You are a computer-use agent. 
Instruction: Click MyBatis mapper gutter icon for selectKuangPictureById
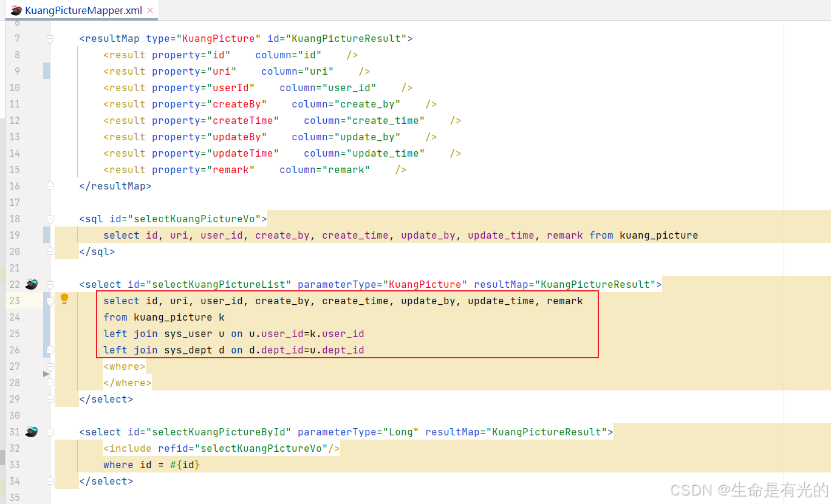click(x=32, y=432)
